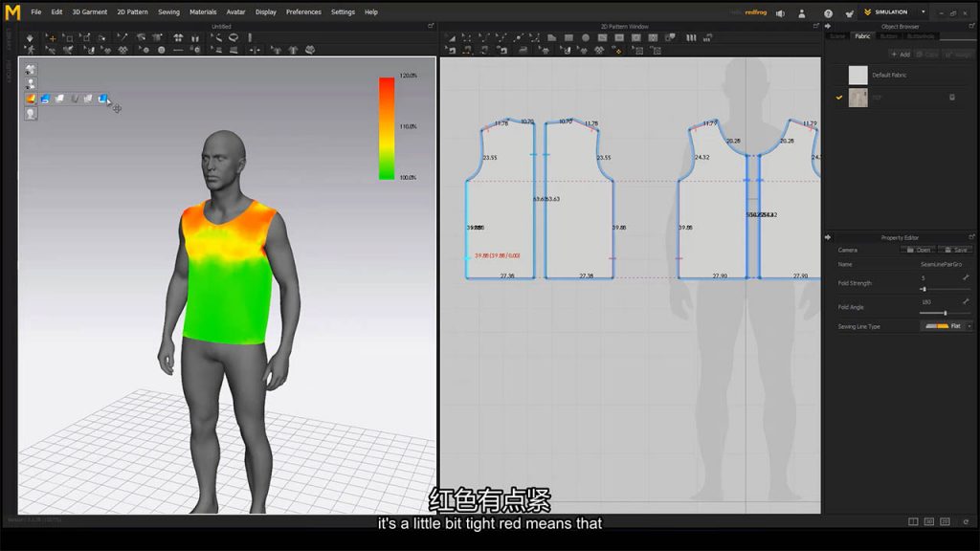Image resolution: width=980 pixels, height=551 pixels.
Task: Click the Camera Save button
Action: tap(957, 250)
